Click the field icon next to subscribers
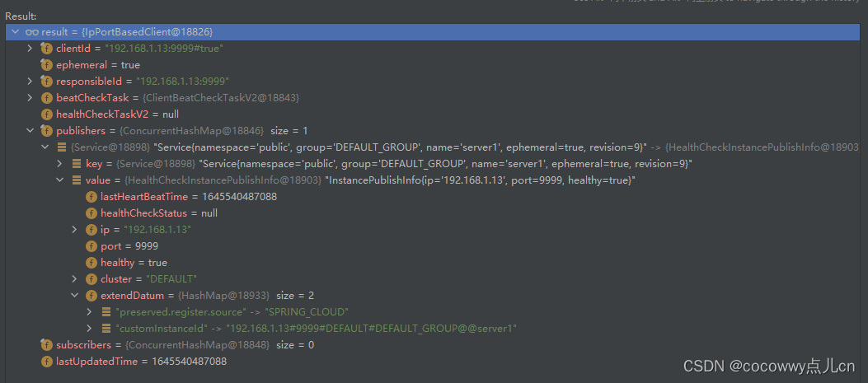 tap(47, 345)
